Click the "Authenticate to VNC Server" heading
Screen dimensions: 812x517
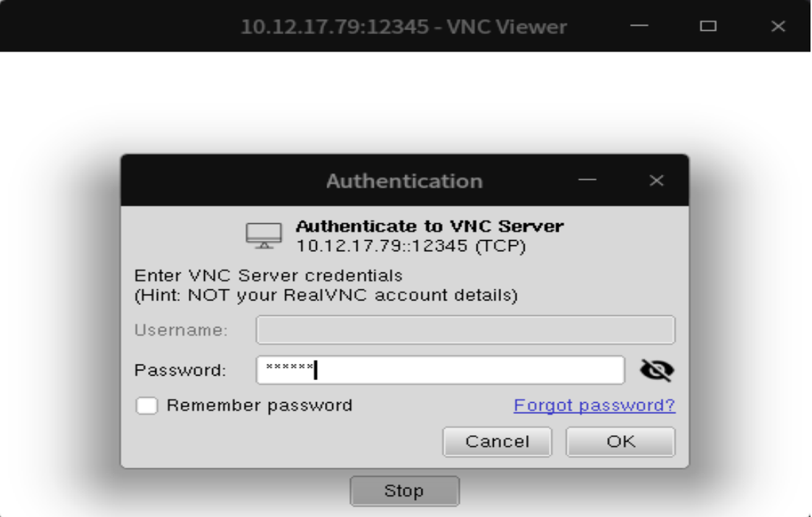[430, 226]
